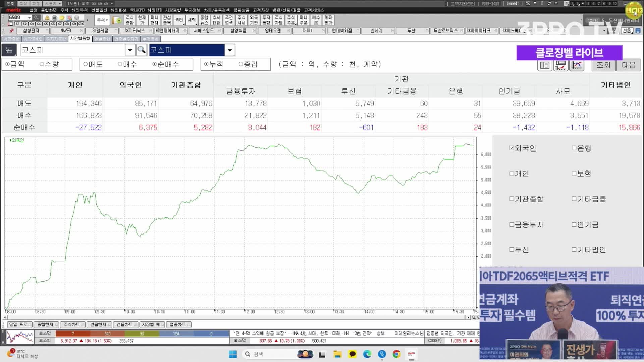Click the printer icon in the top toolbar
Viewport: 644px width, 362px height.
pyautogui.click(x=54, y=18)
